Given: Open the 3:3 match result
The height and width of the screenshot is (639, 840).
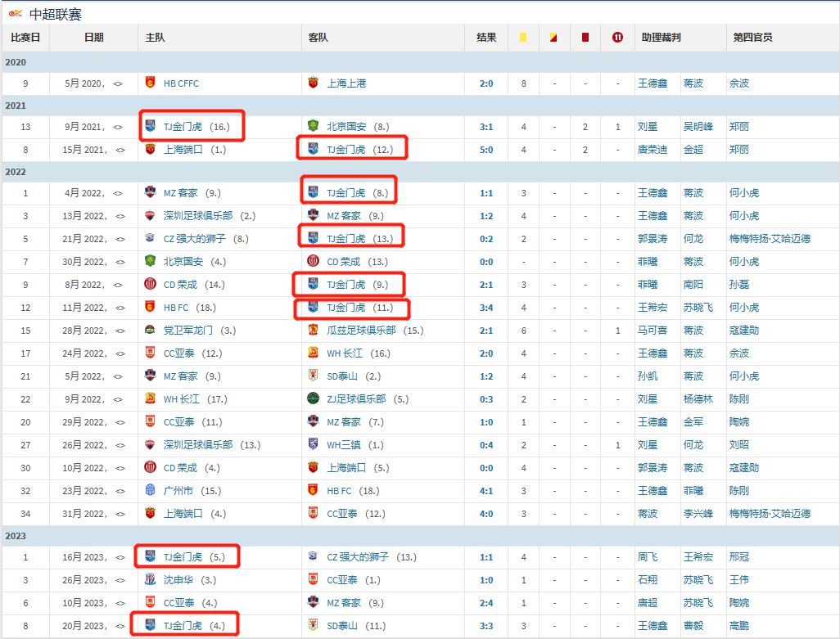Looking at the screenshot, I should [486, 626].
